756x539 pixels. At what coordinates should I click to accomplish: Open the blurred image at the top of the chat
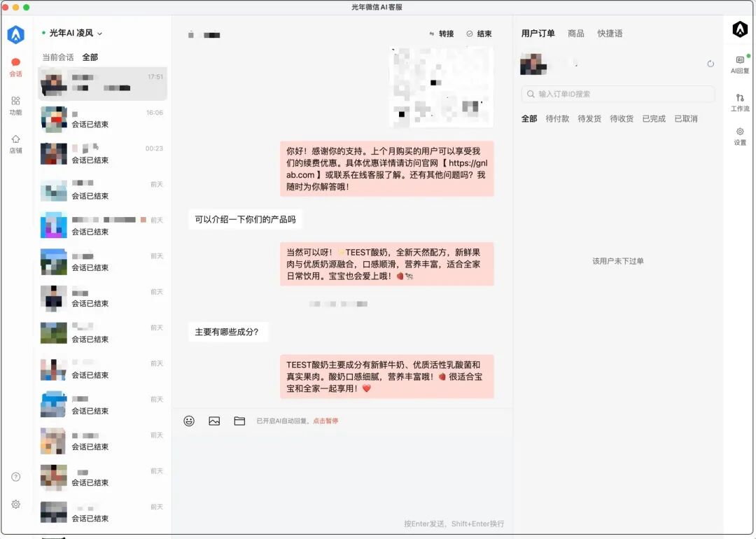pyautogui.click(x=441, y=87)
